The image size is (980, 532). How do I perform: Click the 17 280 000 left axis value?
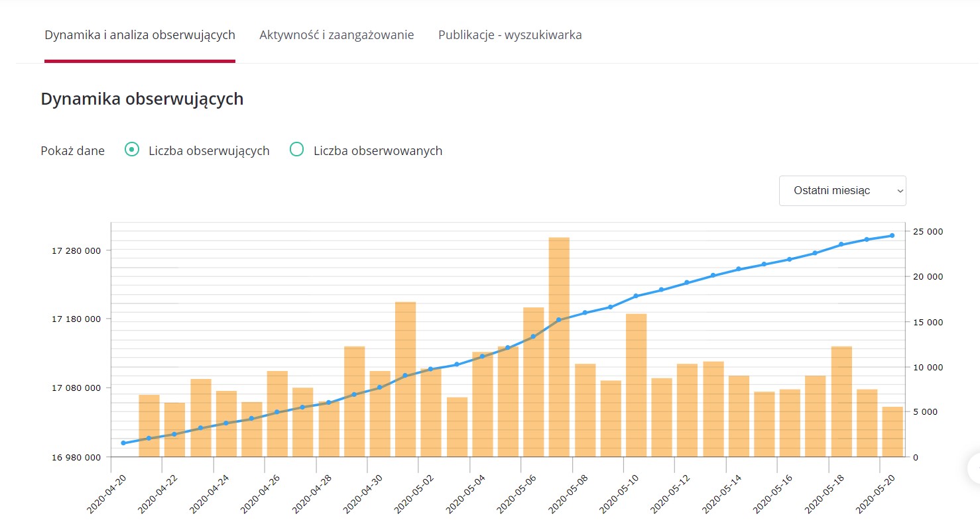tap(76, 250)
